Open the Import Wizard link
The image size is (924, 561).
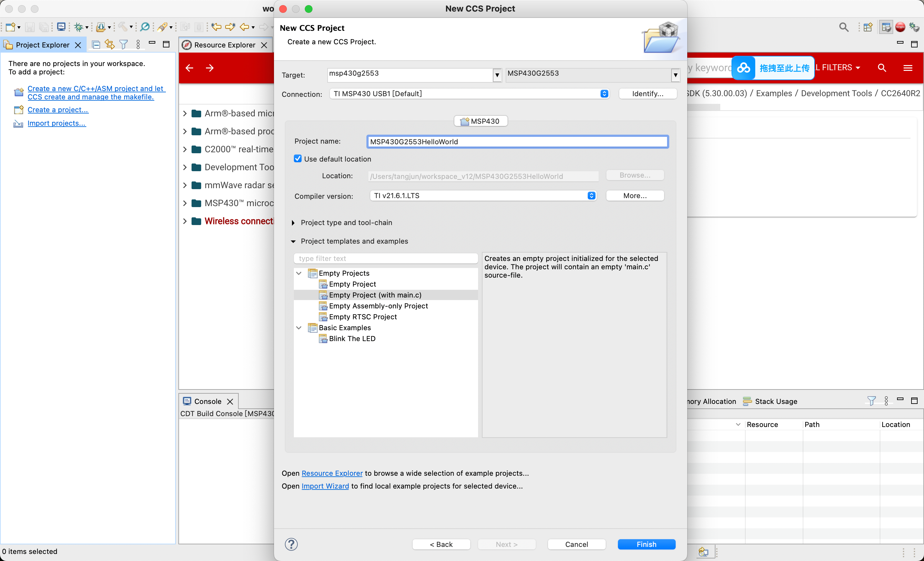coord(325,486)
